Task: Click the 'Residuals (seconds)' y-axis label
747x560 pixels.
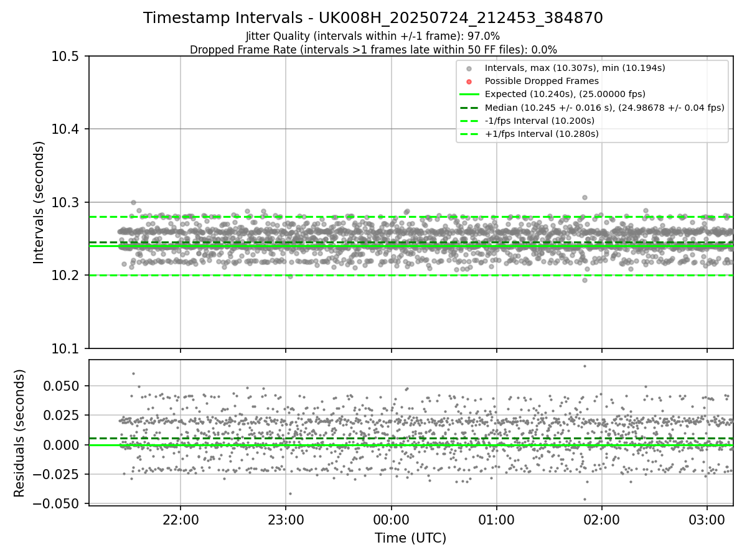Action: coord(20,433)
